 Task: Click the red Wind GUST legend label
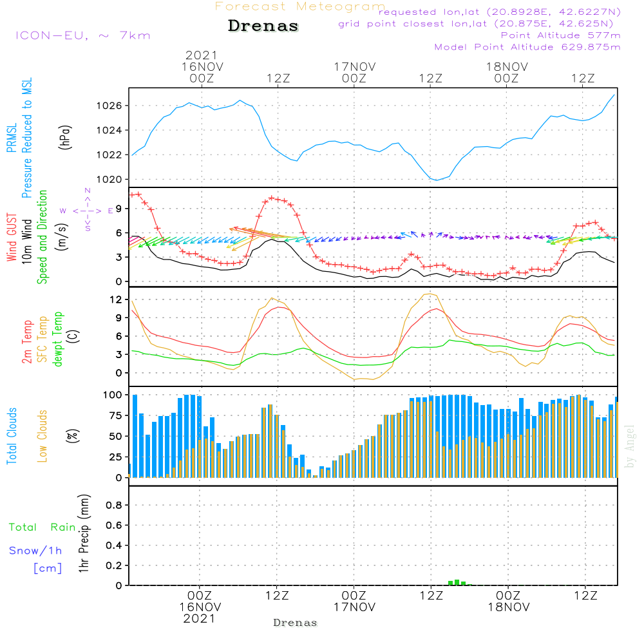tap(11, 238)
